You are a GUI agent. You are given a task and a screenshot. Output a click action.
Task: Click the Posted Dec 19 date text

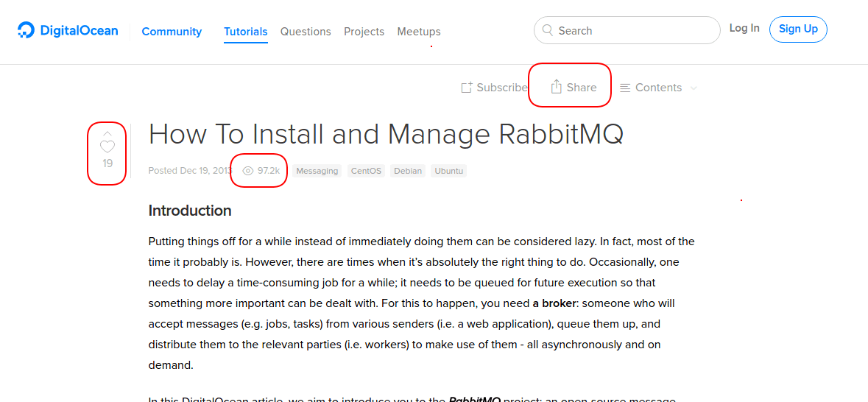tap(189, 171)
